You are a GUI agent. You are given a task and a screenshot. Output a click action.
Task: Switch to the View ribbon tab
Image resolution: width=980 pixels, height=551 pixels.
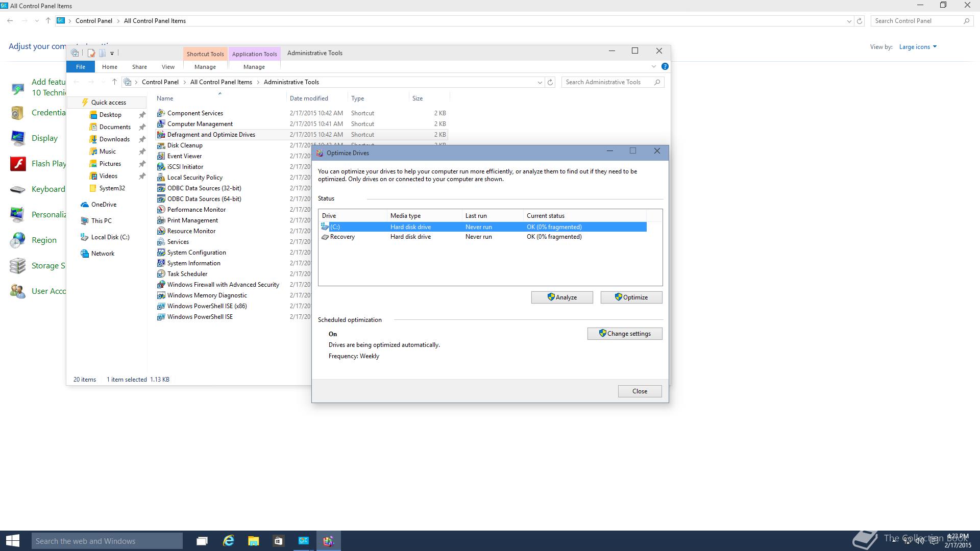[x=168, y=67]
